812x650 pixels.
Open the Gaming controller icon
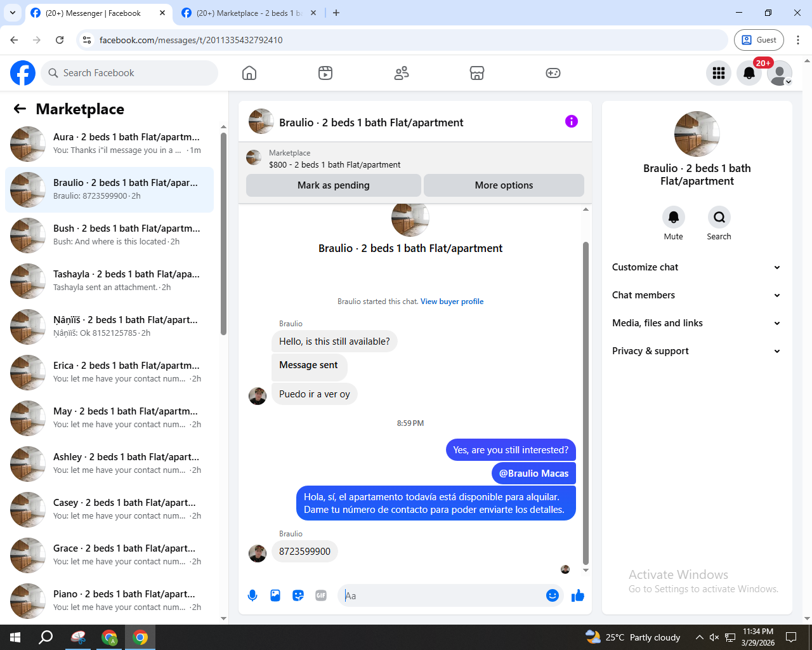tap(553, 73)
